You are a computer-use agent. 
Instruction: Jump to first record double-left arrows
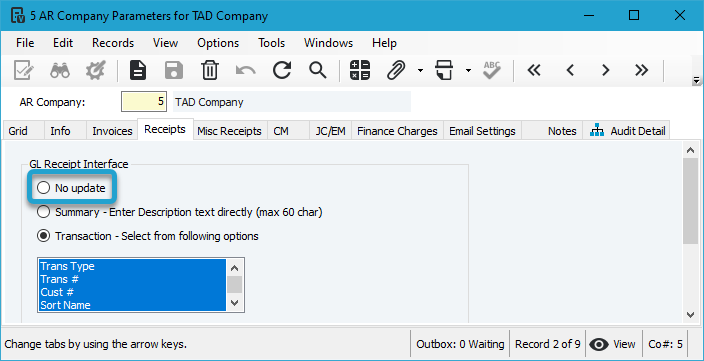tap(534, 70)
